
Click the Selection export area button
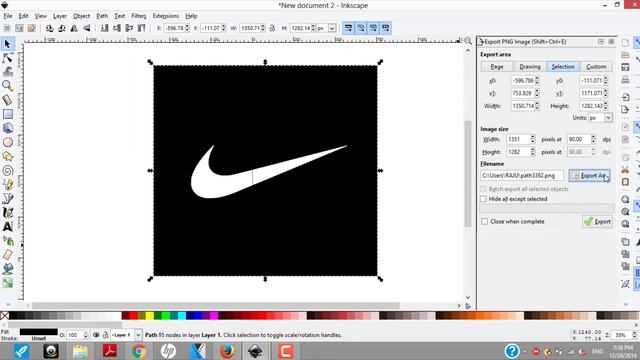coord(563,67)
